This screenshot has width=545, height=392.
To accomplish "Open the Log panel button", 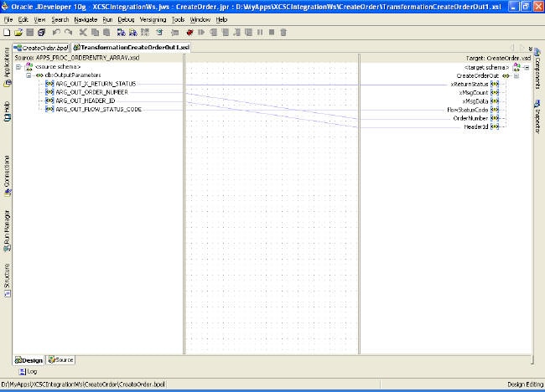I will (x=28, y=371).
